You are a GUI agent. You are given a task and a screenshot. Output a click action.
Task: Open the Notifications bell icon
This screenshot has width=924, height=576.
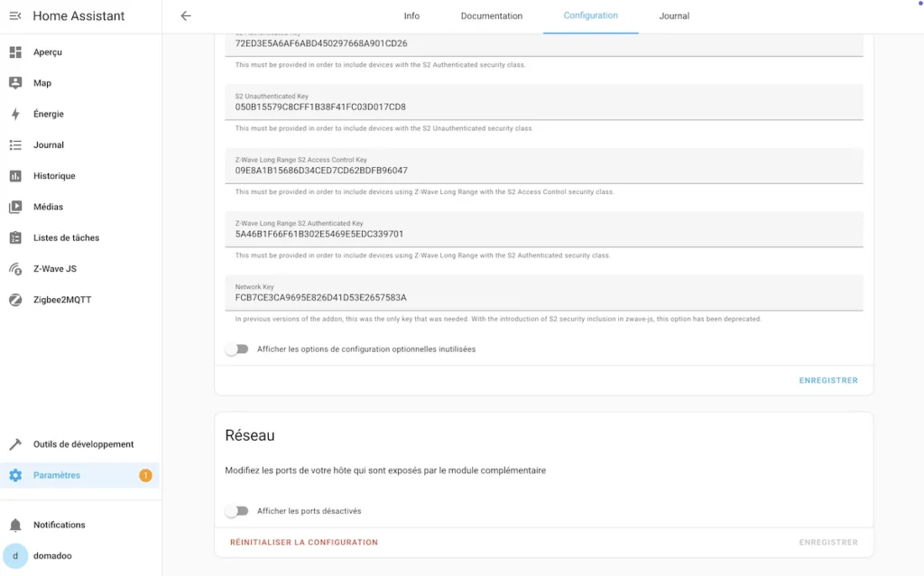point(15,525)
